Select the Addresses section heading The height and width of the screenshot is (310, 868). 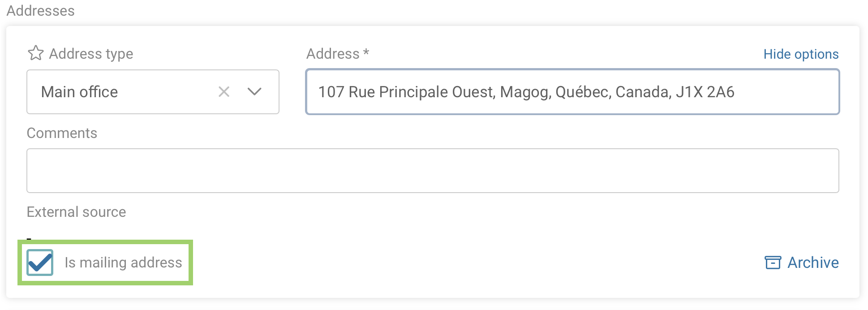(x=40, y=10)
